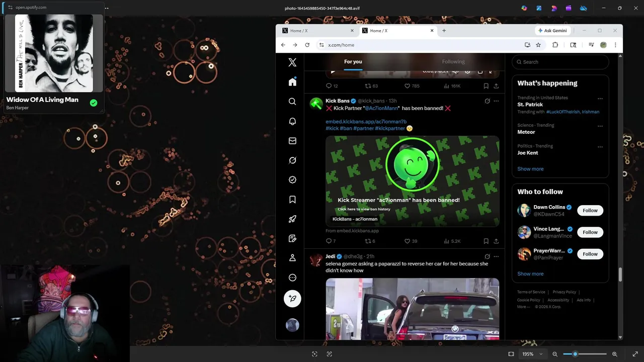This screenshot has height=362, width=644.
Task: Click the X logo in the sidebar
Action: (x=292, y=62)
